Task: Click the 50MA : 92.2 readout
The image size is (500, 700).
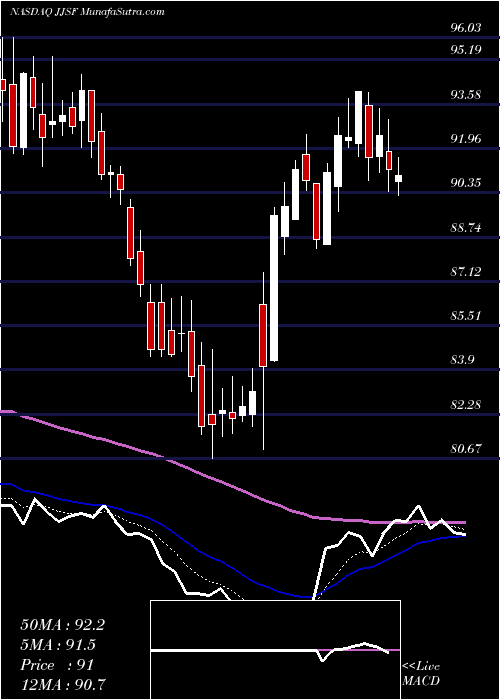Action: 62,625
